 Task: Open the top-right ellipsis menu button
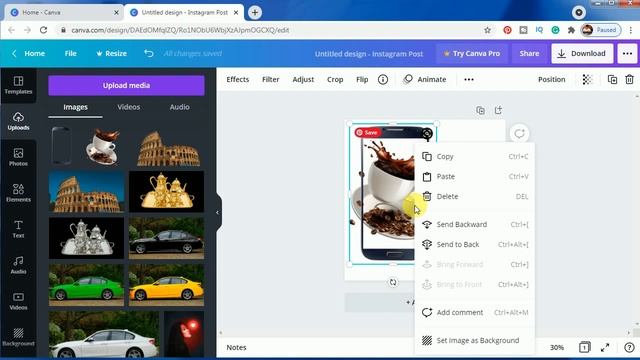point(627,53)
